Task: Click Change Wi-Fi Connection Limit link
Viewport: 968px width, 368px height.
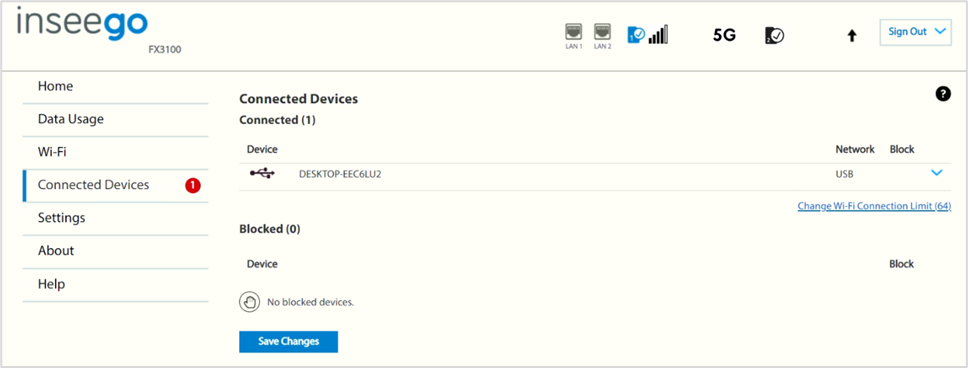Action: [874, 206]
